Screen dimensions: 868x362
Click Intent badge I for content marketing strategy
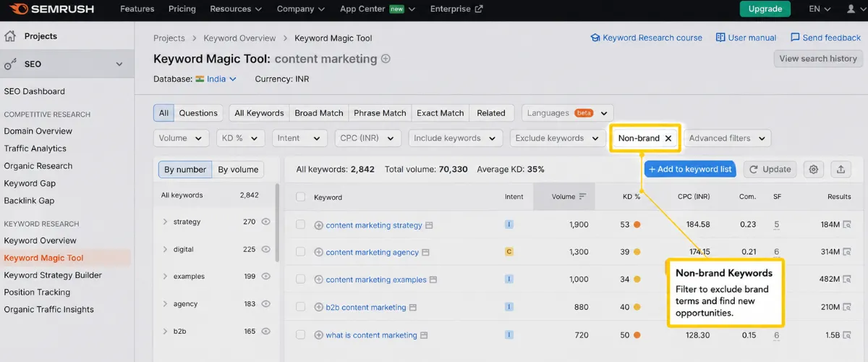[x=509, y=225]
